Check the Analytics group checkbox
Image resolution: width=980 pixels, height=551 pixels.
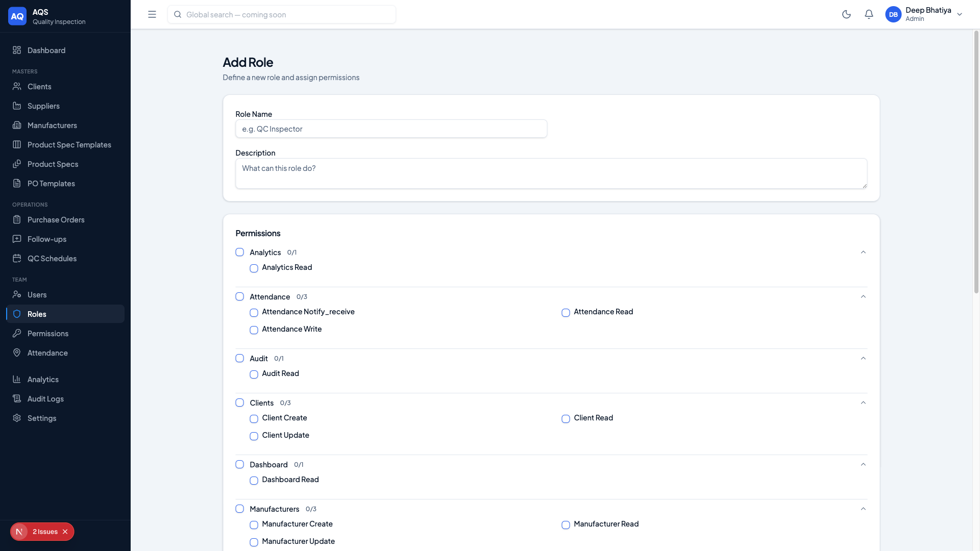pos(239,252)
